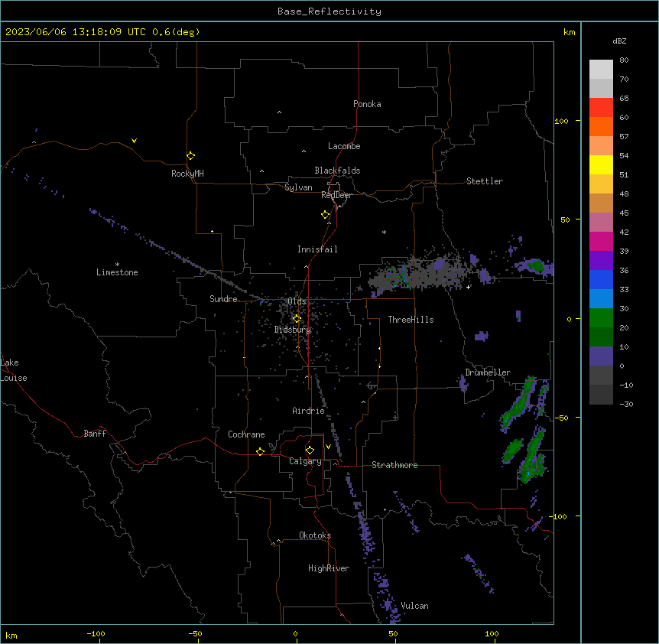
Task: Click the yellow diamond marker above RockyMH
Action: click(190, 155)
